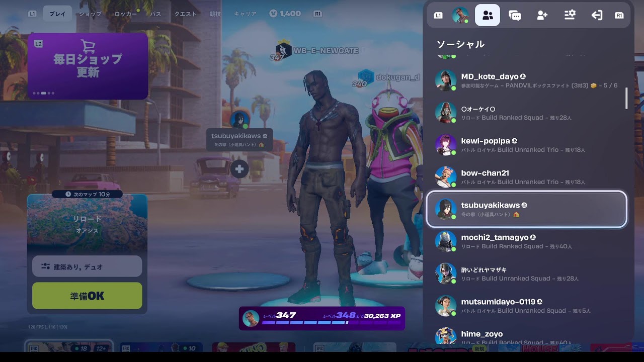Open the ショップ tab

[x=90, y=14]
